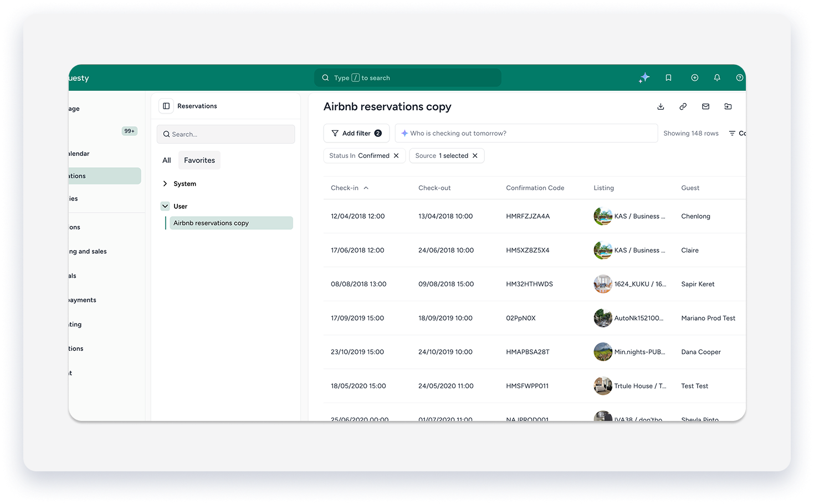
Task: Click the Min.nights-PUB listing thumbnail
Action: (603, 352)
